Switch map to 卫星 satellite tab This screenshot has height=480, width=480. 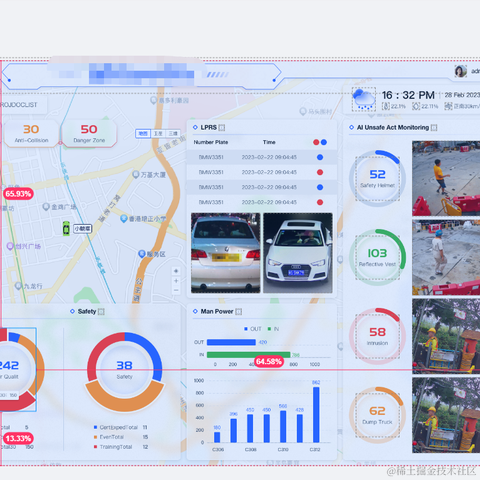[x=158, y=134]
